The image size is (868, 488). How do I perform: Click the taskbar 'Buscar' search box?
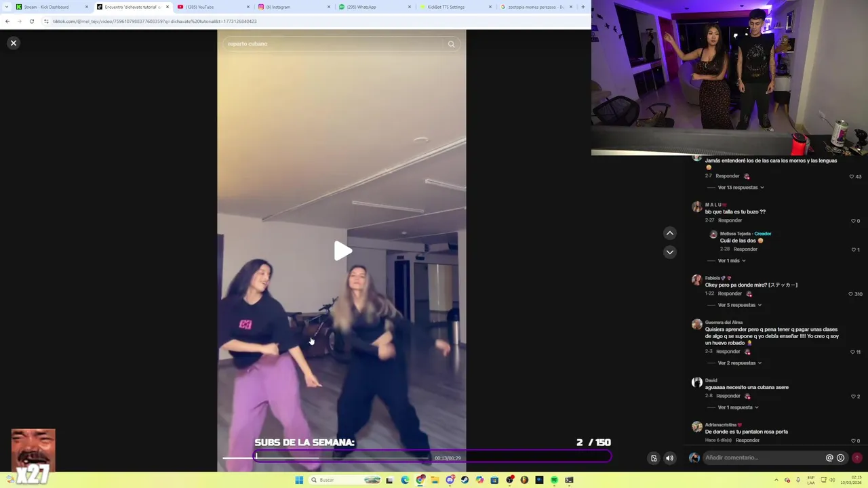tap(344, 480)
